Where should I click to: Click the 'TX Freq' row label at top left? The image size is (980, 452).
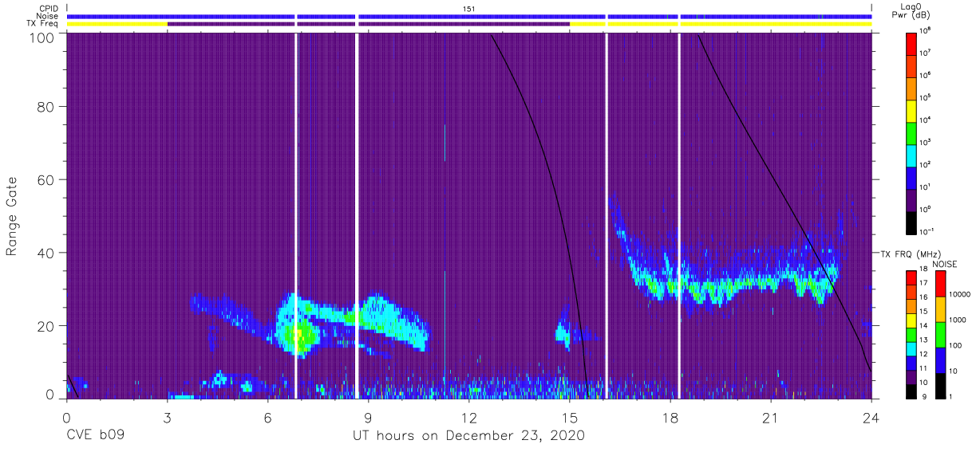point(42,24)
